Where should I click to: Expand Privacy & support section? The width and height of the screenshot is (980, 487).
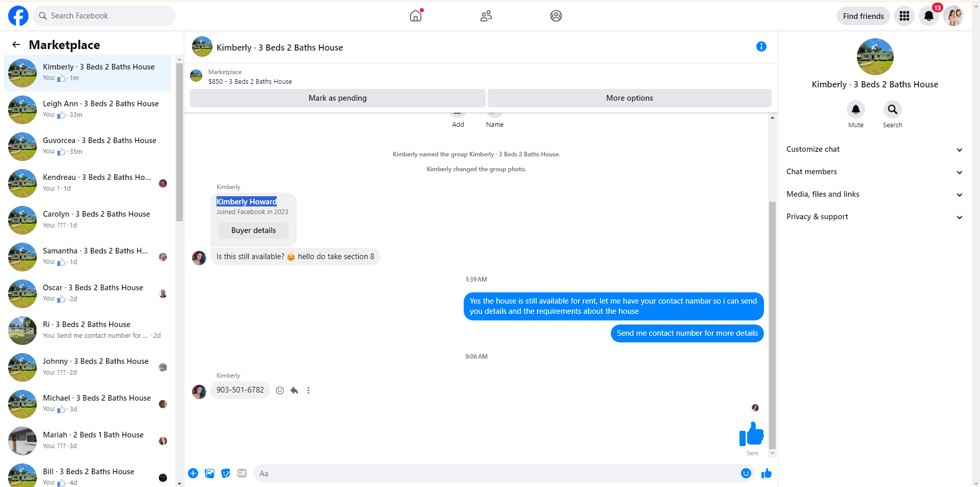874,217
